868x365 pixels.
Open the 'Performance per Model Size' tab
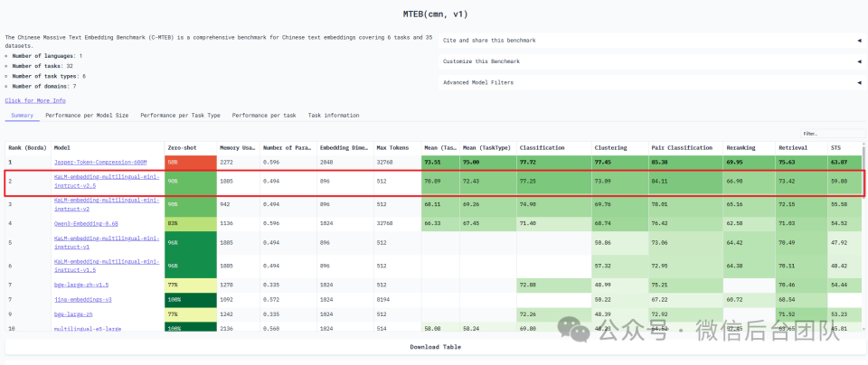click(87, 116)
